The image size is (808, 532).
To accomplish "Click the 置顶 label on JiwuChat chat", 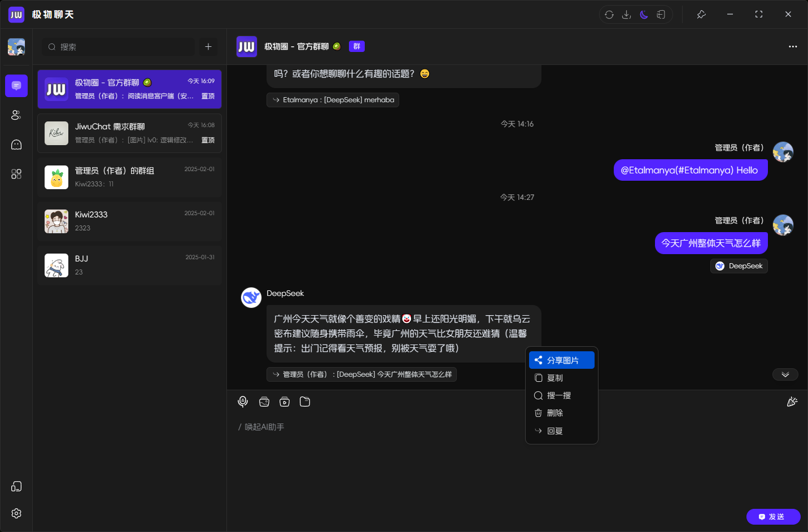I will [208, 140].
